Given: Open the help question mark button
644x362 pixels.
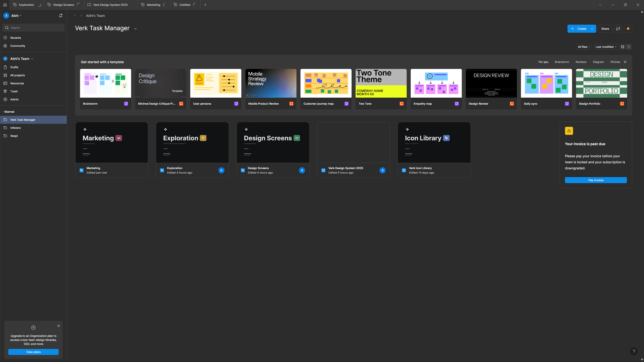Looking at the screenshot, I should (634, 351).
